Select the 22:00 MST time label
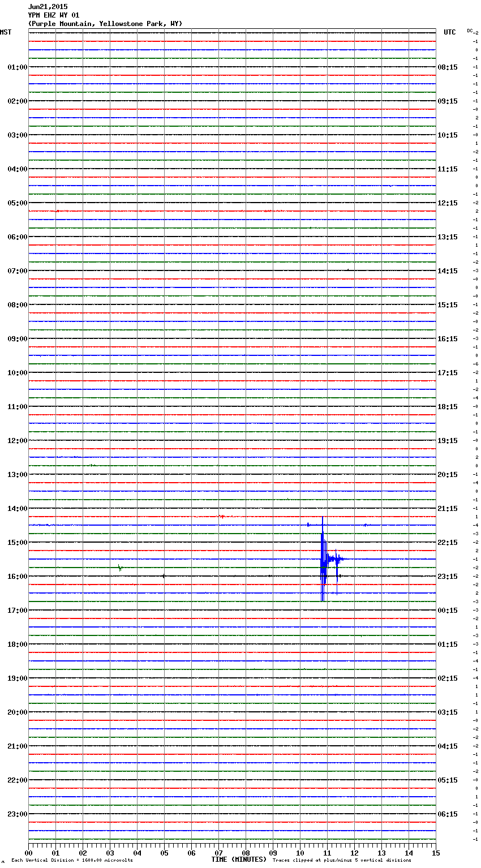 coord(18,780)
